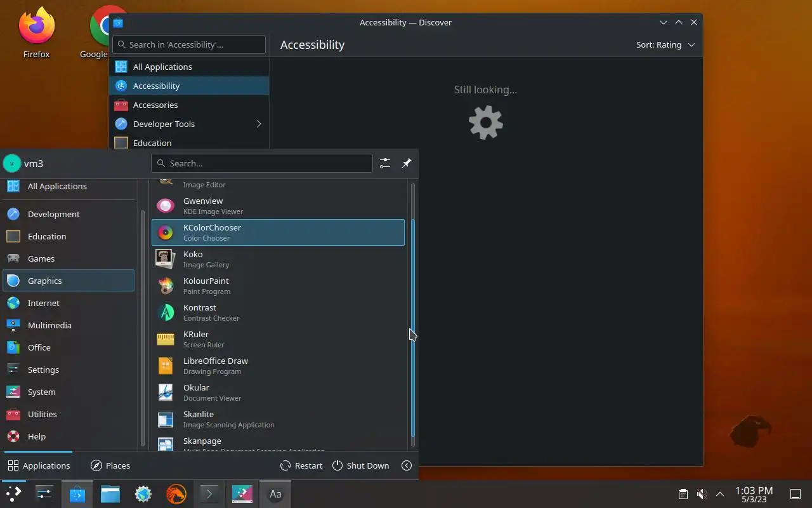812x508 pixels.
Task: Switch to the Places tab in the launcher
Action: (x=110, y=465)
